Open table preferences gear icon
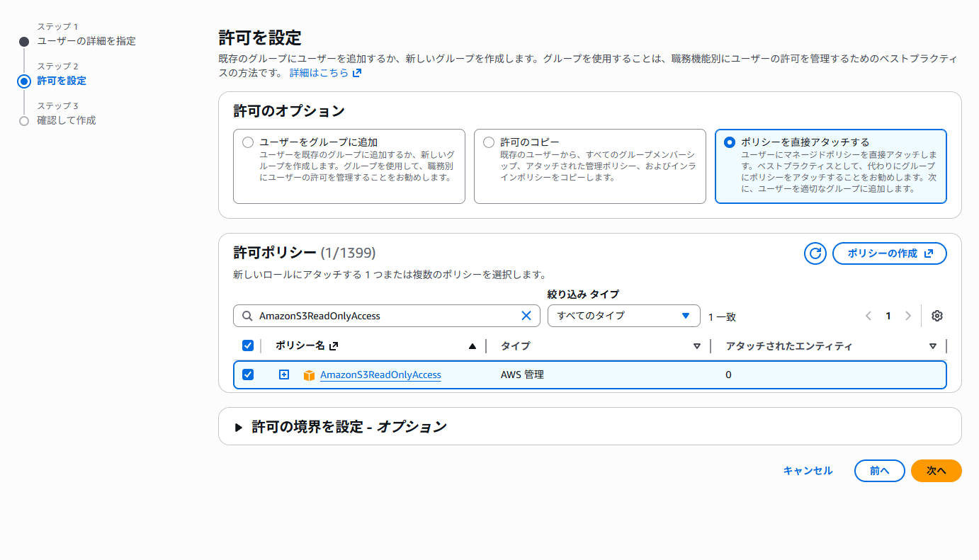 click(x=936, y=316)
